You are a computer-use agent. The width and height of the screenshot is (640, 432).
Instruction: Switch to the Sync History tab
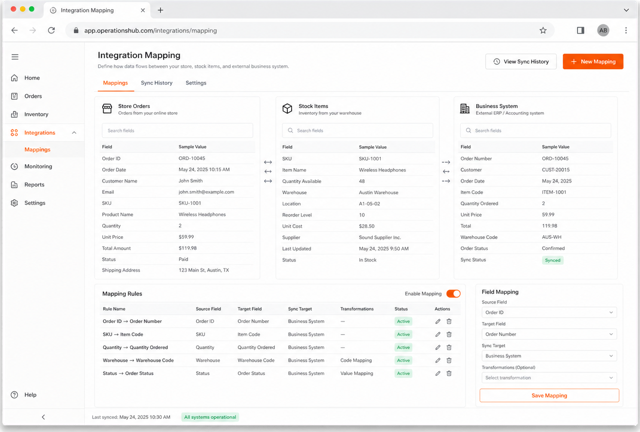pyautogui.click(x=157, y=83)
